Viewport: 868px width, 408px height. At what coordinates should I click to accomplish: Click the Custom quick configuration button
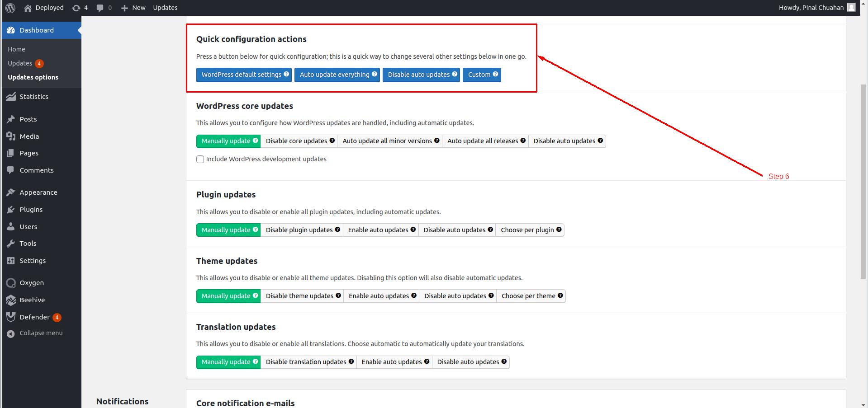click(x=482, y=75)
